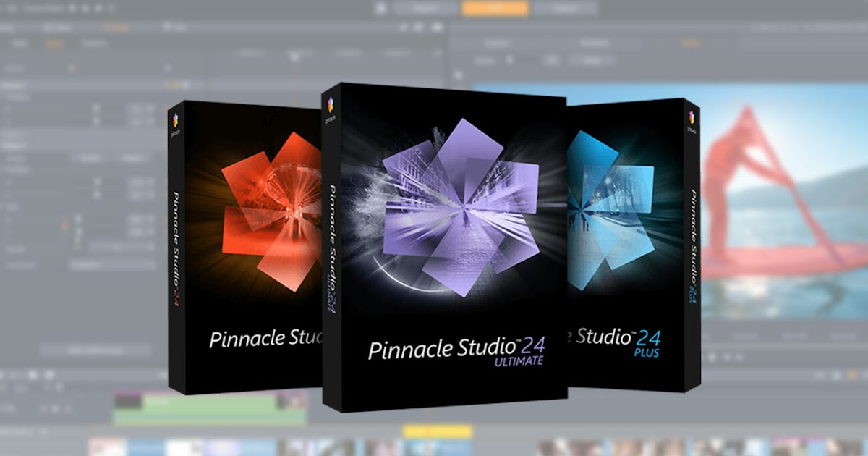Click the gray button left of the orange one
The width and height of the screenshot is (868, 456).
(x=20, y=43)
